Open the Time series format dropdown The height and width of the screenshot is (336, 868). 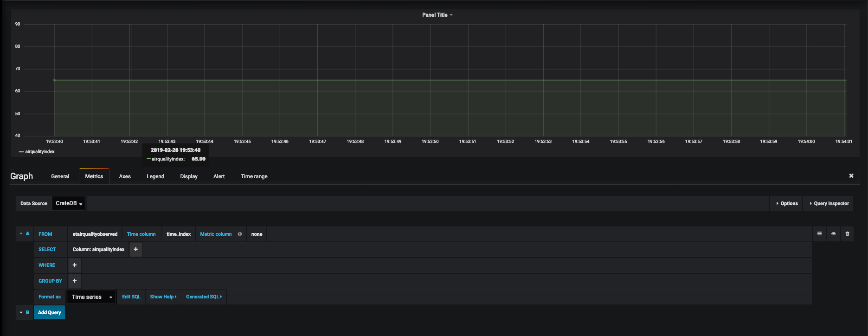click(x=91, y=297)
